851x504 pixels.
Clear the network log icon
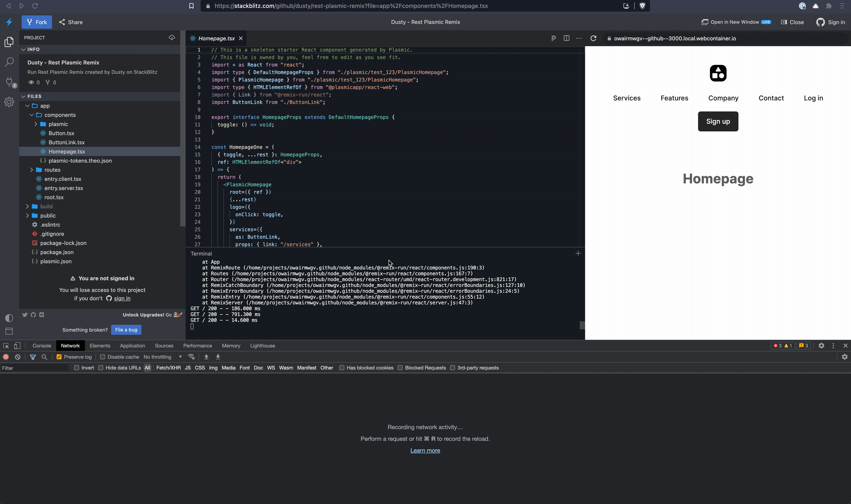click(18, 357)
